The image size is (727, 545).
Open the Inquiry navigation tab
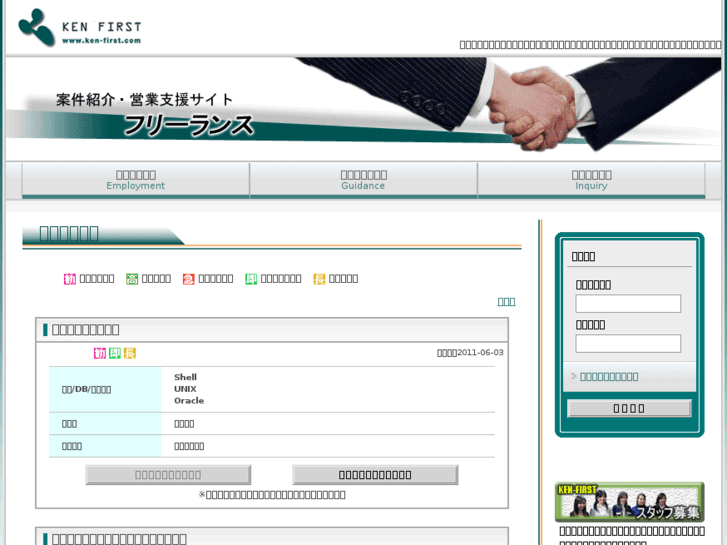(x=591, y=180)
